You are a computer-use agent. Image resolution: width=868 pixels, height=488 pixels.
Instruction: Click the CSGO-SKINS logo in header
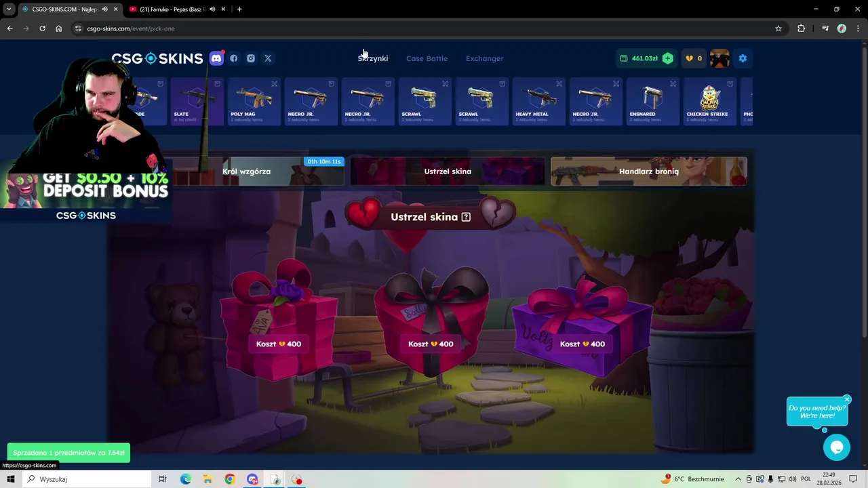(157, 58)
